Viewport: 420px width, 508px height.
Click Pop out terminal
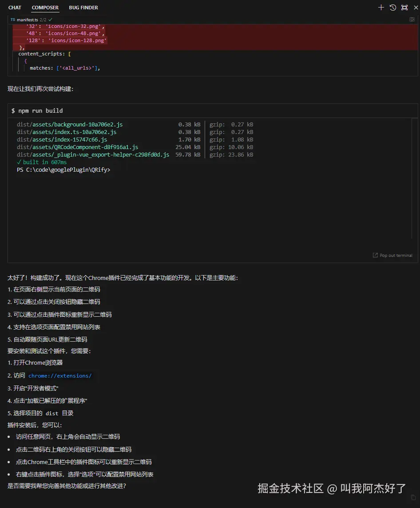[396, 255]
